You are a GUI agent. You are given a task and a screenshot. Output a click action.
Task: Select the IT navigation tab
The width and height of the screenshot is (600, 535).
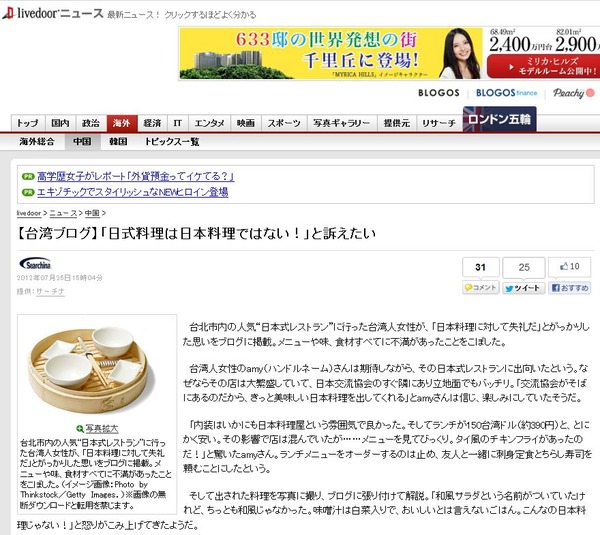178,123
